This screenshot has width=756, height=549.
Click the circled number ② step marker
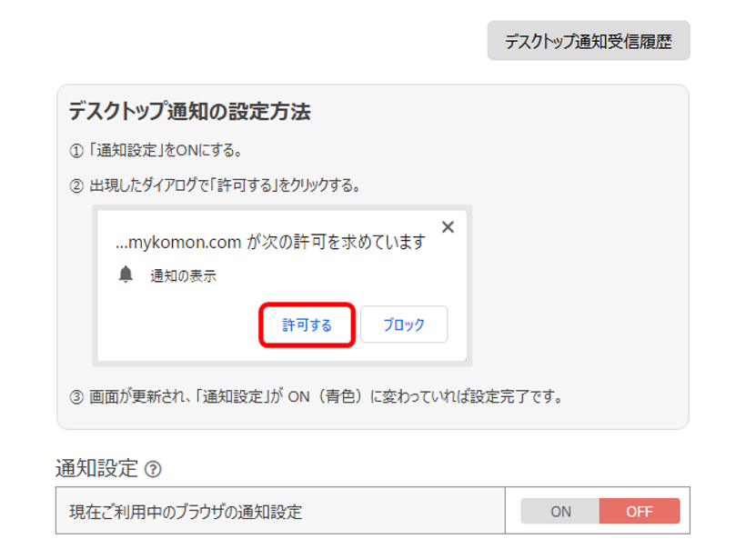tap(76, 185)
